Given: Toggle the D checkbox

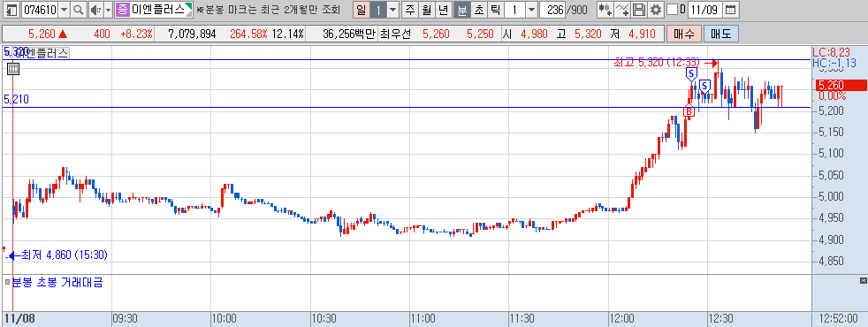Looking at the screenshot, I should pyautogui.click(x=672, y=10).
